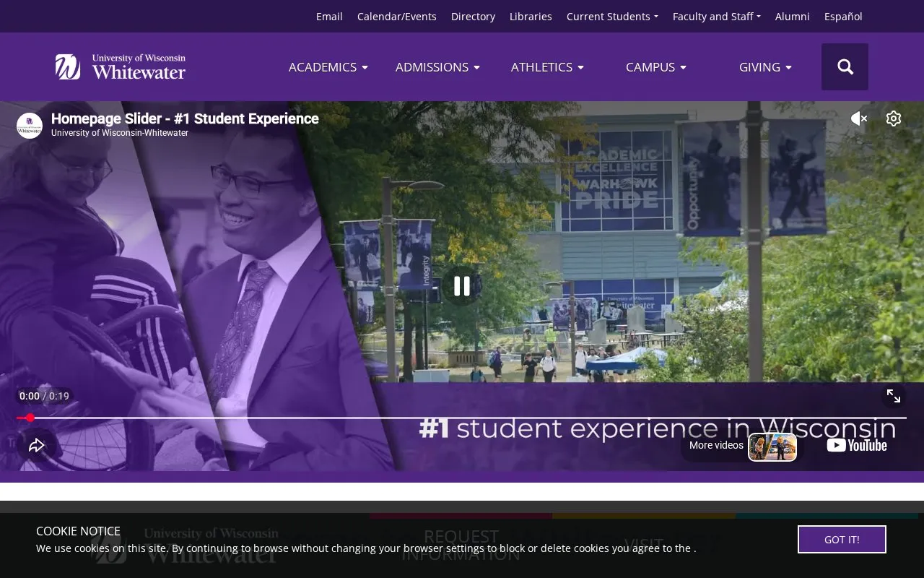Open YouTube logo link in player

point(857,445)
